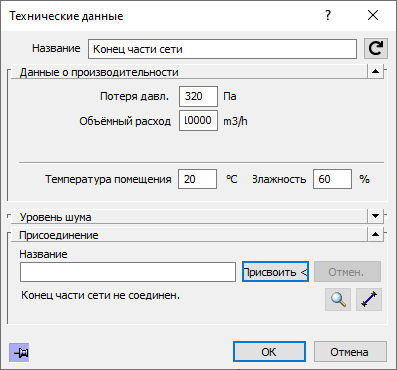Click the Влажность value field
The image size is (397, 370).
[x=332, y=179]
